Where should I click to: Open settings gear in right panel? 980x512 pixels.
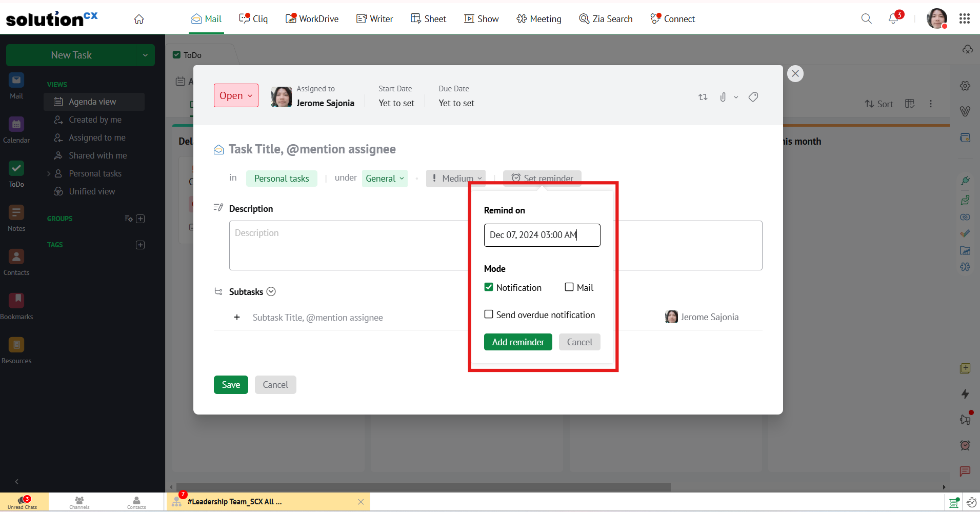click(x=965, y=86)
